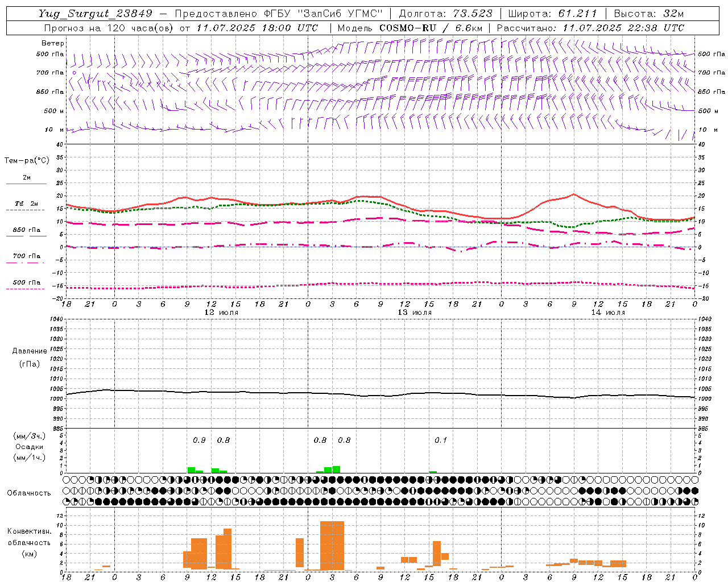This screenshot has height=582, width=728.
Task: Click the Тем-ра(°C) temperature panel label
Action: click(27, 161)
